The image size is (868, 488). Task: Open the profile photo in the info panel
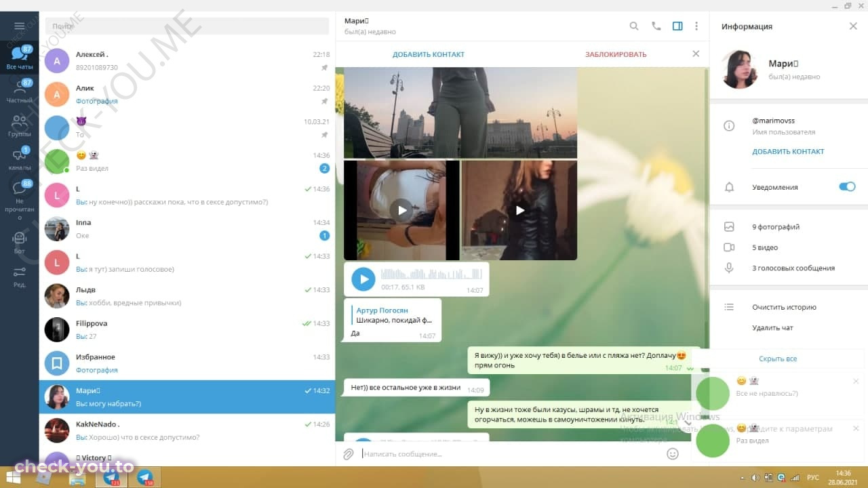tap(740, 69)
